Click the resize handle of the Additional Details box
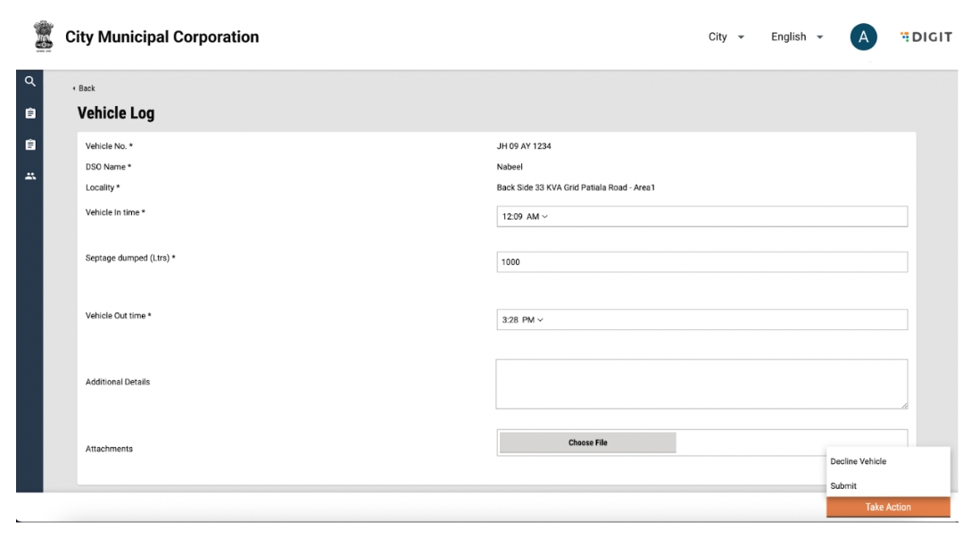Image resolution: width=980 pixels, height=547 pixels. click(903, 405)
